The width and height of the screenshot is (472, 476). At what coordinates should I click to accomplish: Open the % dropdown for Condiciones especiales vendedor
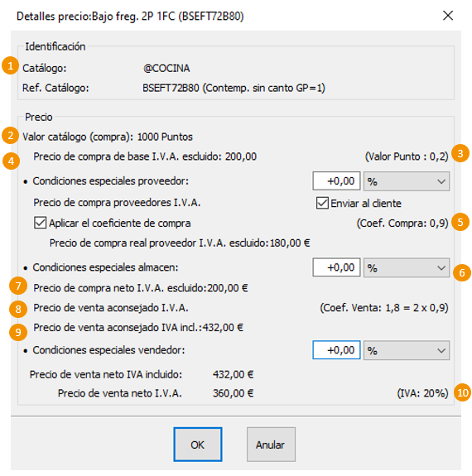[407, 350]
